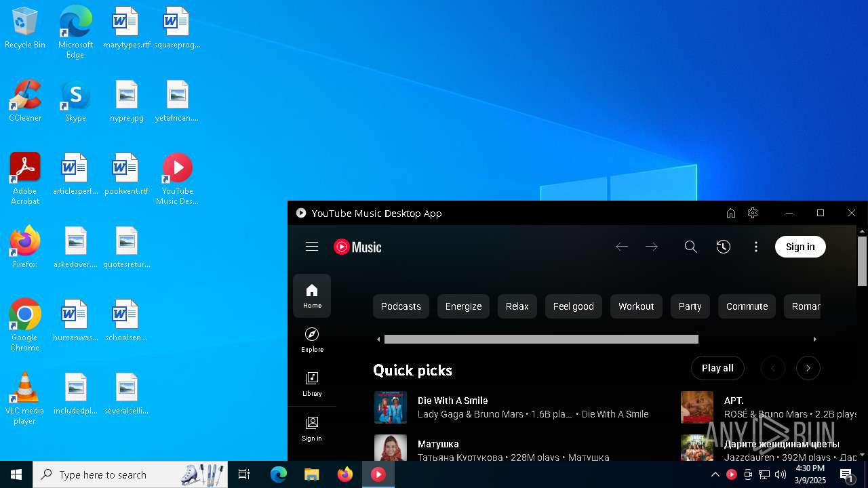Click Sign in sidebar item
868x488 pixels.
tap(312, 429)
